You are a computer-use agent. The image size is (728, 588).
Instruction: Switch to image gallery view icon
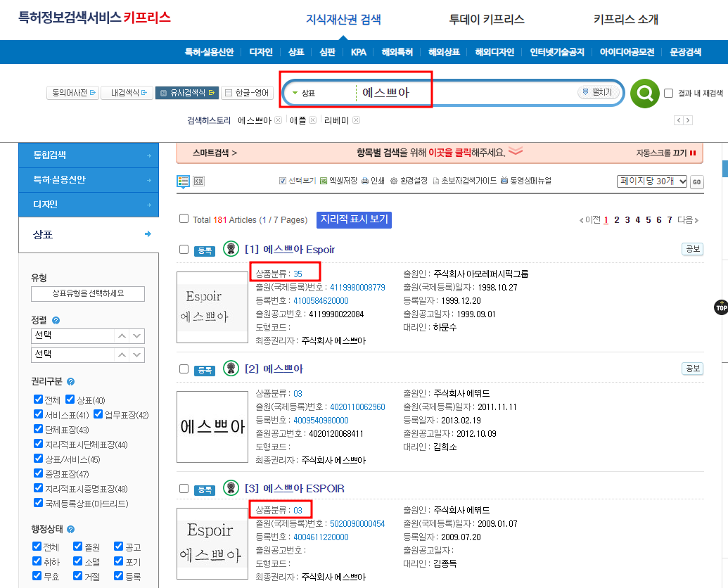199,181
